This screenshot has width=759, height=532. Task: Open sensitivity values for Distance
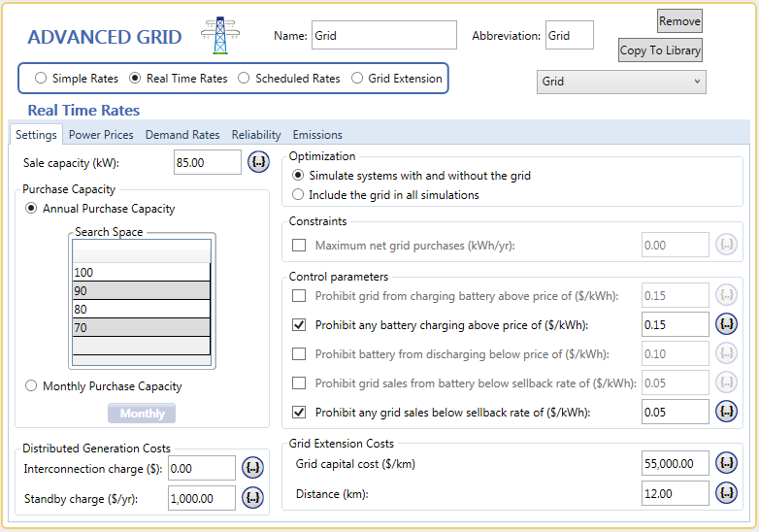[x=726, y=493]
